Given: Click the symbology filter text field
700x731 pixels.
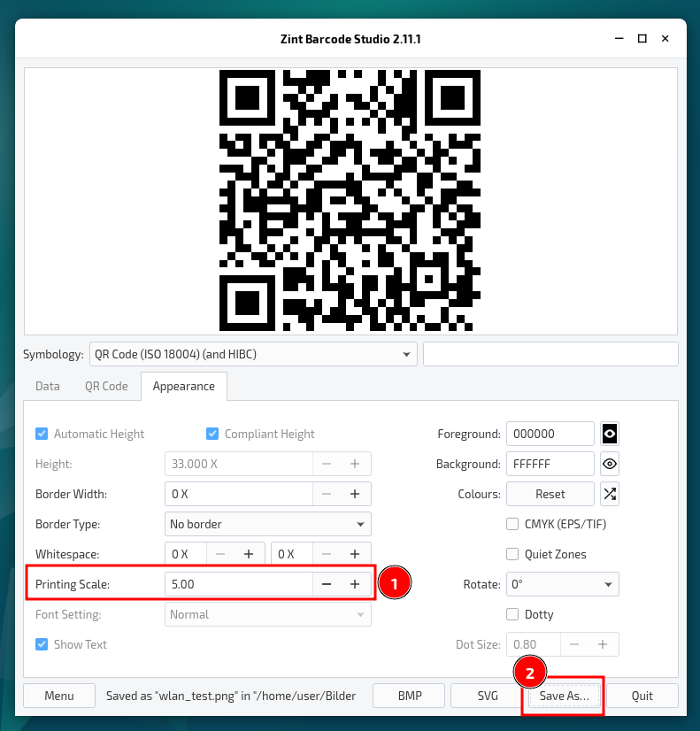Looking at the screenshot, I should (x=550, y=354).
